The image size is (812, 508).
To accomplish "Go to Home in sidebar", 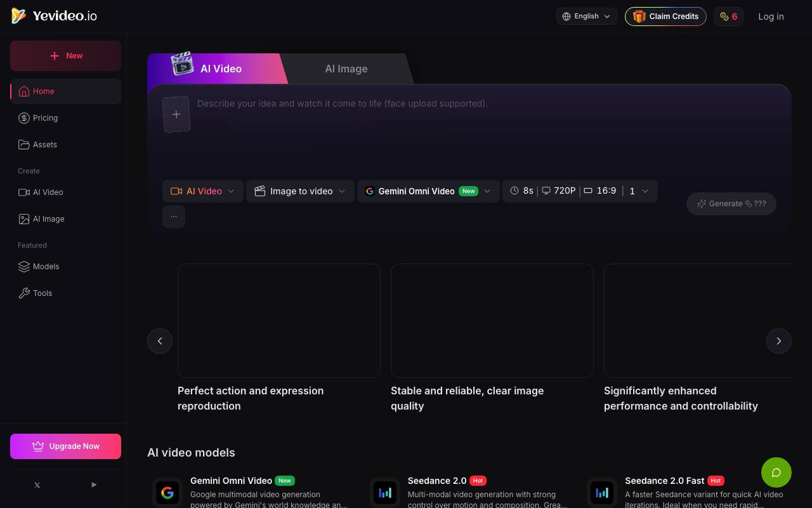I will pyautogui.click(x=66, y=91).
